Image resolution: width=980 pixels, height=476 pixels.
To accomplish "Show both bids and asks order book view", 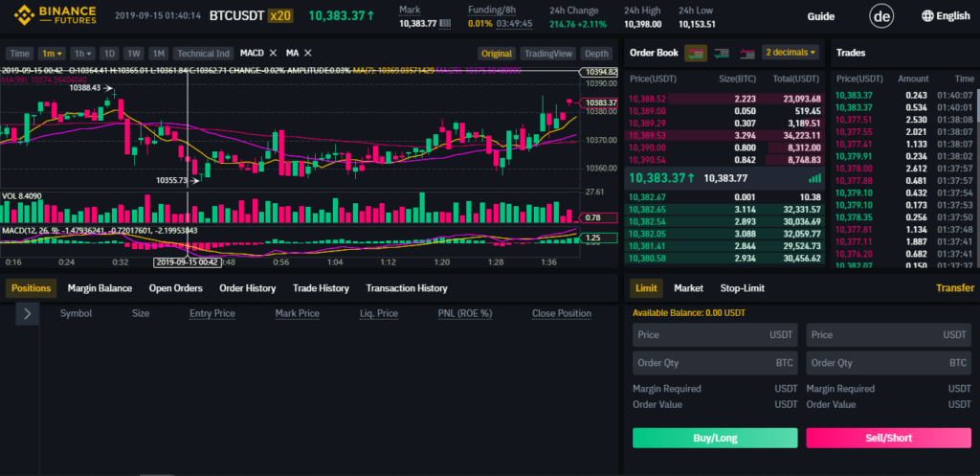I will 697,54.
